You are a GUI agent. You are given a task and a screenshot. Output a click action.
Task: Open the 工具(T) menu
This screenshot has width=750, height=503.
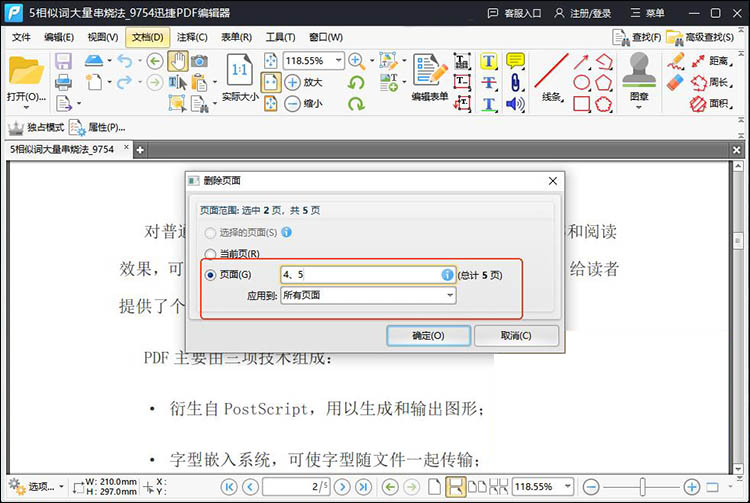(280, 37)
